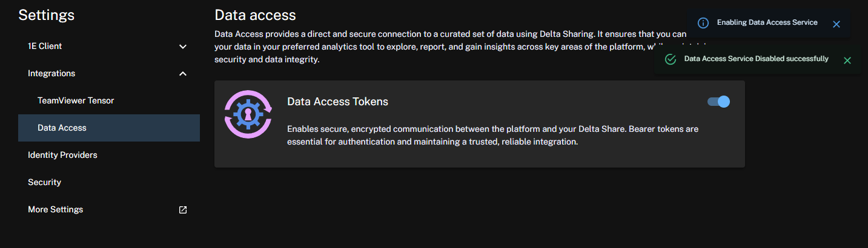868x248 pixels.
Task: Open More Settings link
Action: tap(55, 209)
